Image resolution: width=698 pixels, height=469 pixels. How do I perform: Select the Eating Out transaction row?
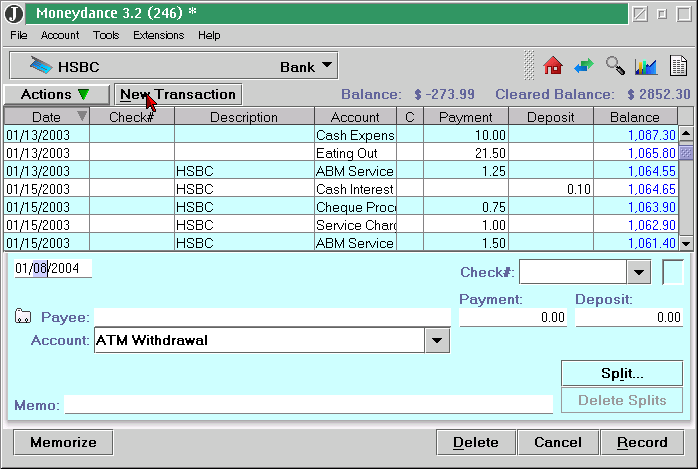(341, 153)
